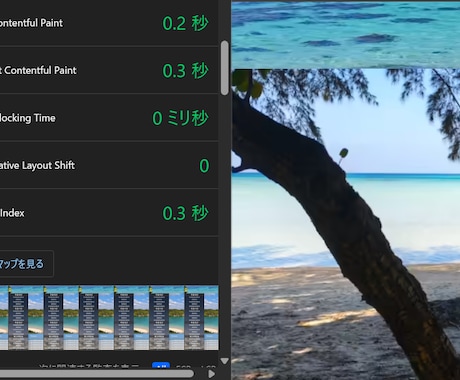Click the Cumulative Layout Shift metric label
460x380 pixels.
coord(37,165)
